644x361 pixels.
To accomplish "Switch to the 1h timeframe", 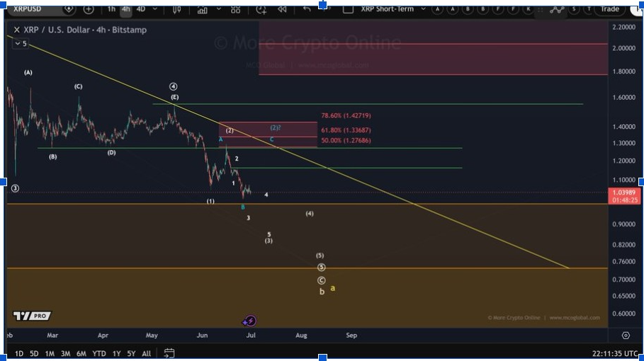I will pyautogui.click(x=111, y=9).
